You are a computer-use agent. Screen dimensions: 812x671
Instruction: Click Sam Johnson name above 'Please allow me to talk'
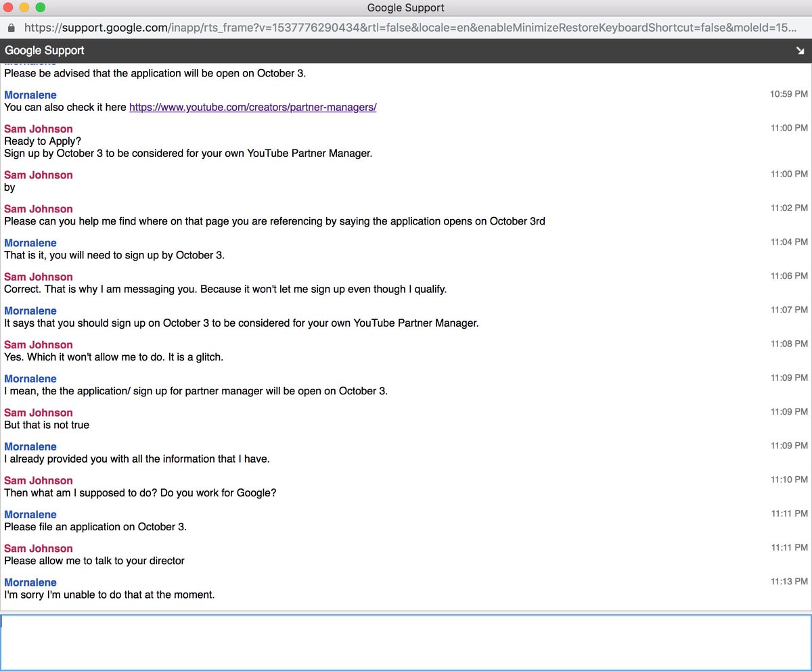point(39,549)
